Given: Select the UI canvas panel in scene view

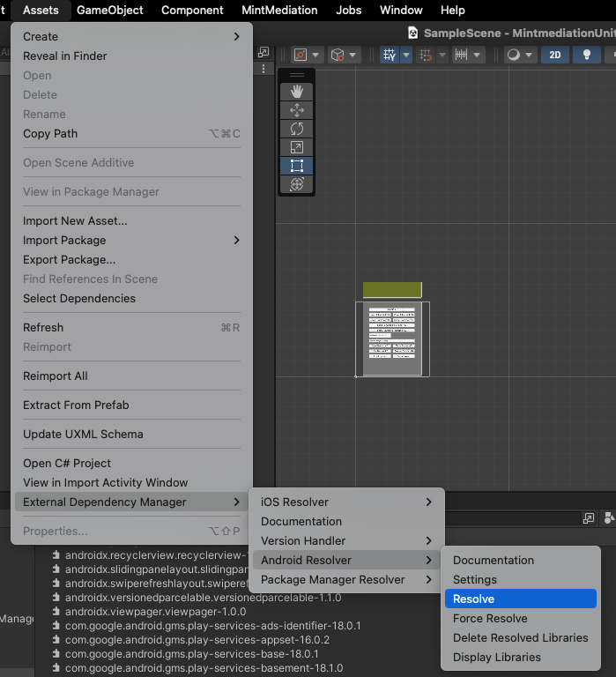Looking at the screenshot, I should pyautogui.click(x=392, y=338).
